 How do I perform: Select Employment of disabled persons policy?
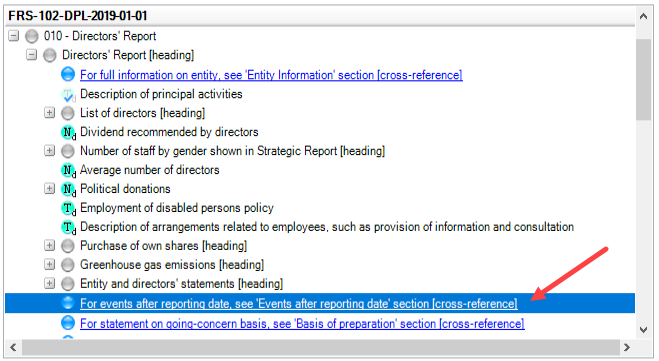pos(177,208)
